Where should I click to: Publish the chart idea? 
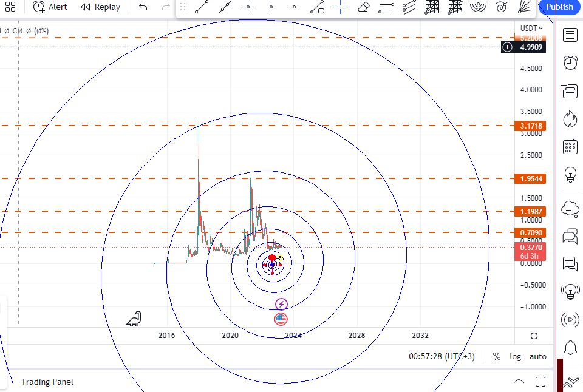tap(559, 7)
